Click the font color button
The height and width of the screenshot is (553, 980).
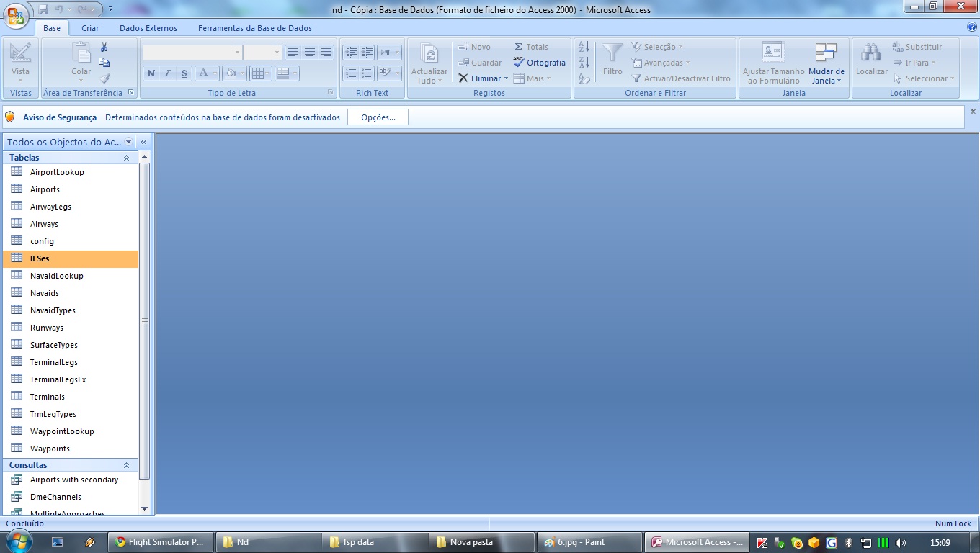click(203, 73)
